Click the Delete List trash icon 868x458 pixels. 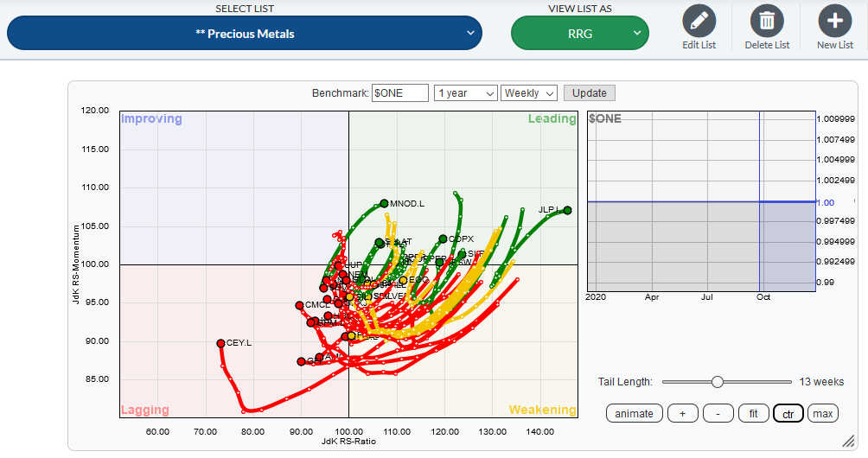(767, 21)
